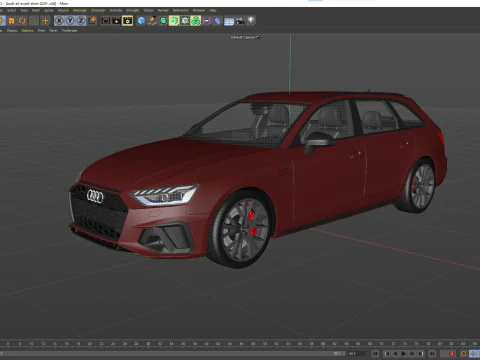Select the Scale tool icon
This screenshot has width=480, height=360.
pyautogui.click(x=11, y=21)
